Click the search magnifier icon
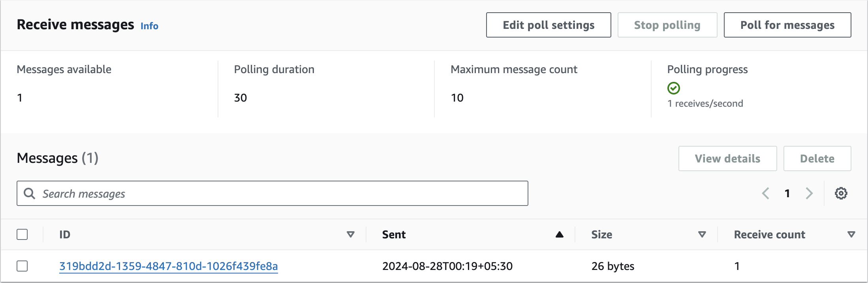This screenshot has height=283, width=868. 29,193
